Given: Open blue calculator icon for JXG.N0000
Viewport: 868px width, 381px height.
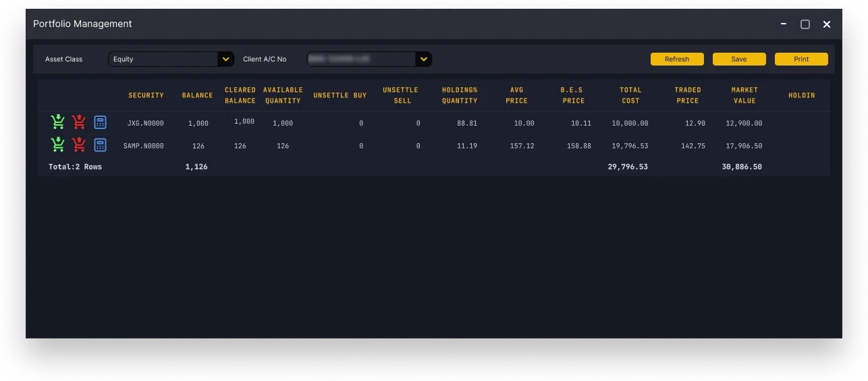Looking at the screenshot, I should tap(100, 122).
